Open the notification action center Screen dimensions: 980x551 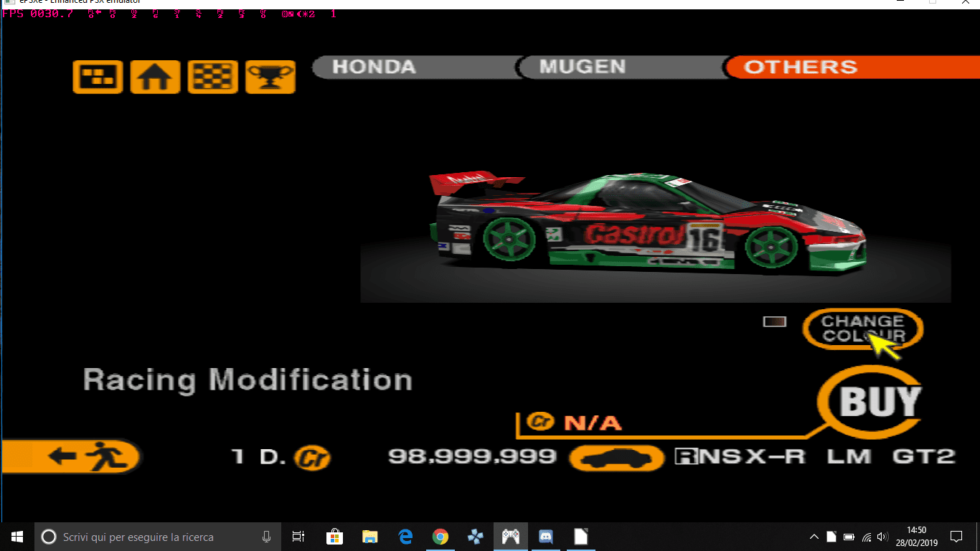pyautogui.click(x=956, y=537)
